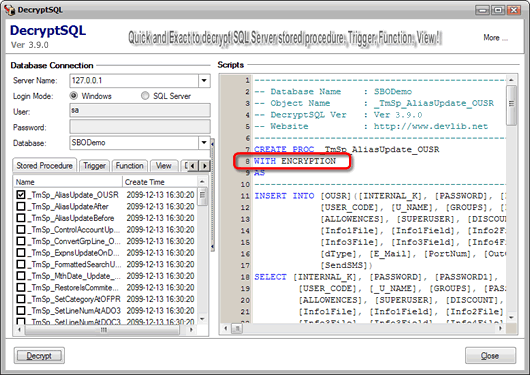Click create time of _TmSp_AliasUpdate_OUSR row
Image resolution: width=530 pixels, height=375 pixels.
pyautogui.click(x=161, y=195)
